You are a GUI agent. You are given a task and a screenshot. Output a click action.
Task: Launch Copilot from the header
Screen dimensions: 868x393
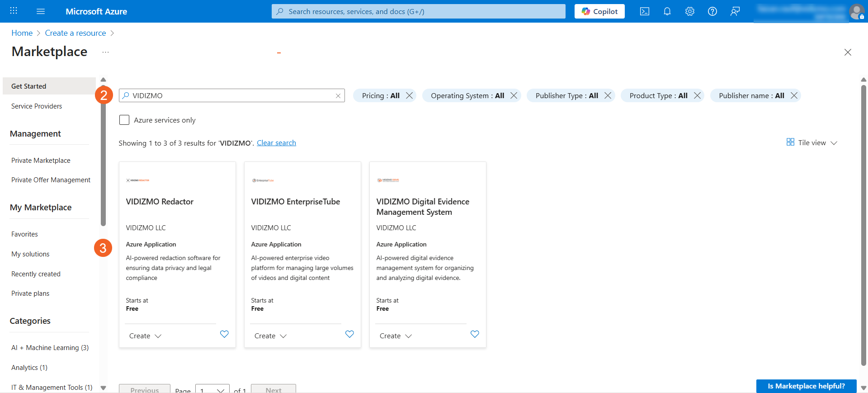(599, 11)
